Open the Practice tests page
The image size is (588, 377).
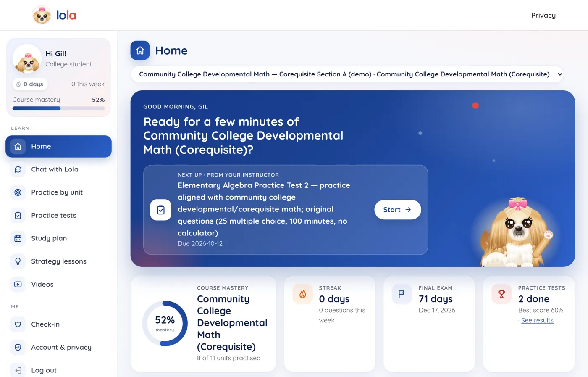[58, 216]
